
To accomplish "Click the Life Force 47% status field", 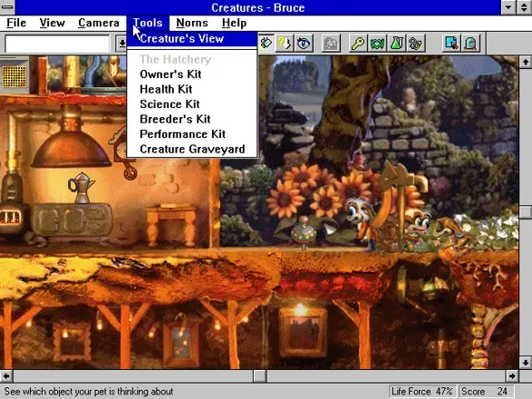I will point(421,392).
